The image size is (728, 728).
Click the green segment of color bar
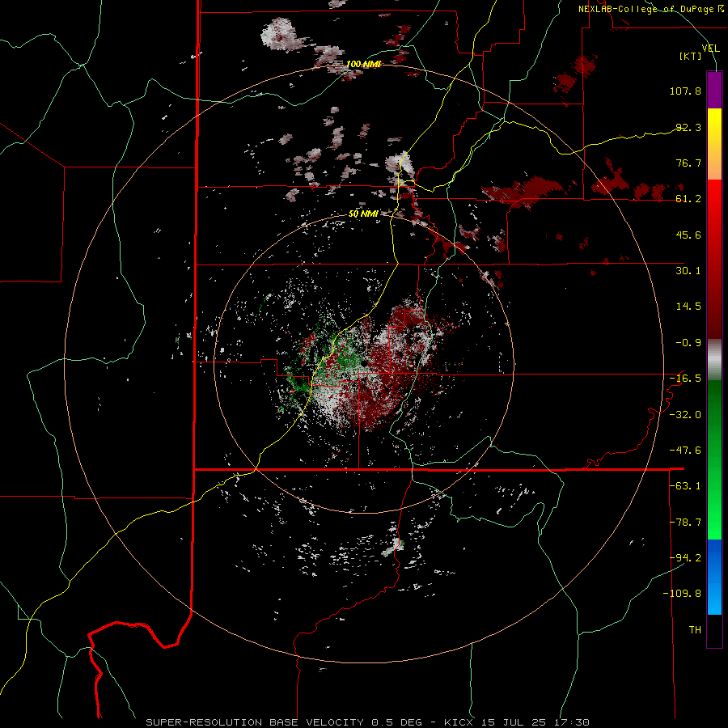pyautogui.click(x=714, y=459)
